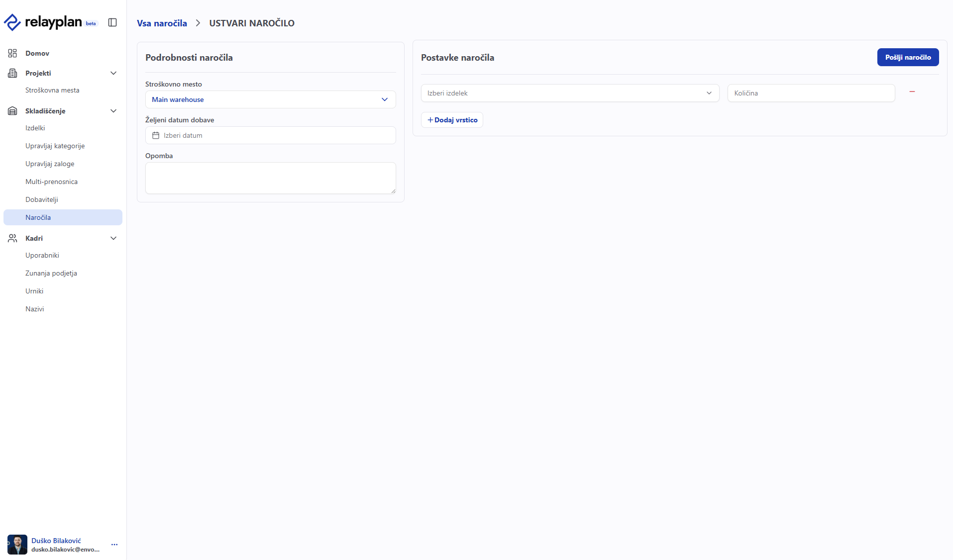Collapse the Projekti section chevron

pyautogui.click(x=113, y=73)
